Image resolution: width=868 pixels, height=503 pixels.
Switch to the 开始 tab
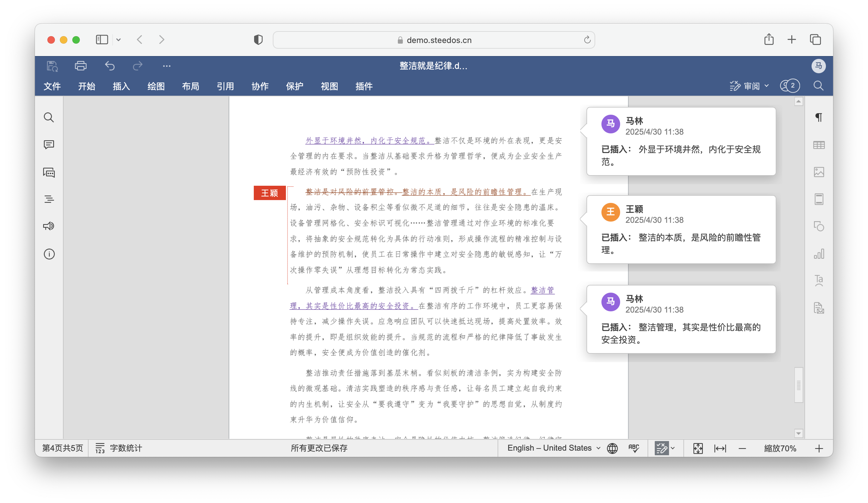[x=86, y=86]
